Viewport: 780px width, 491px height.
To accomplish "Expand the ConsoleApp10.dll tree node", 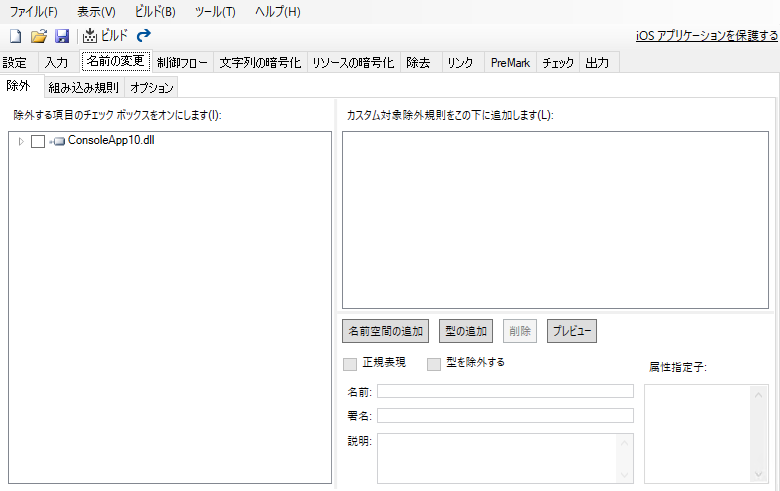I will click(x=21, y=141).
